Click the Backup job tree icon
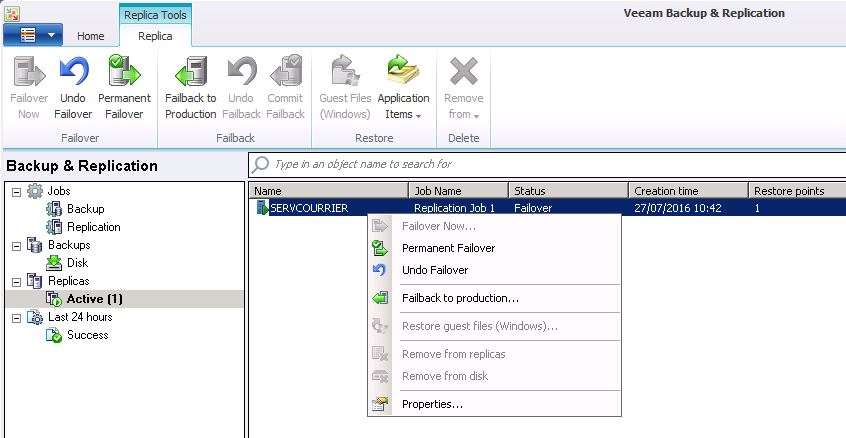Screen dimensions: 846x438 54,209
